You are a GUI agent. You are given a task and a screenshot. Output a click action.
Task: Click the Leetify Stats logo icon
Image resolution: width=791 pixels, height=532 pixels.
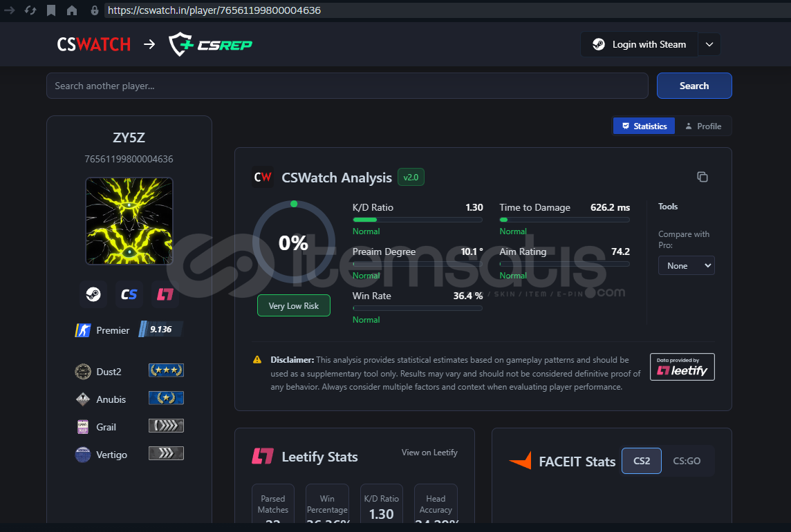(x=262, y=457)
